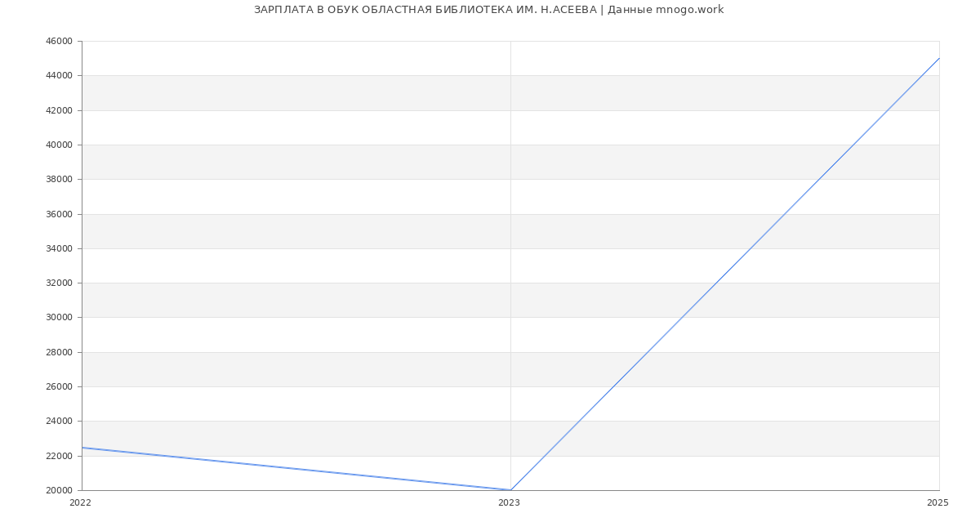Click the 26000 y-axis label

point(60,386)
